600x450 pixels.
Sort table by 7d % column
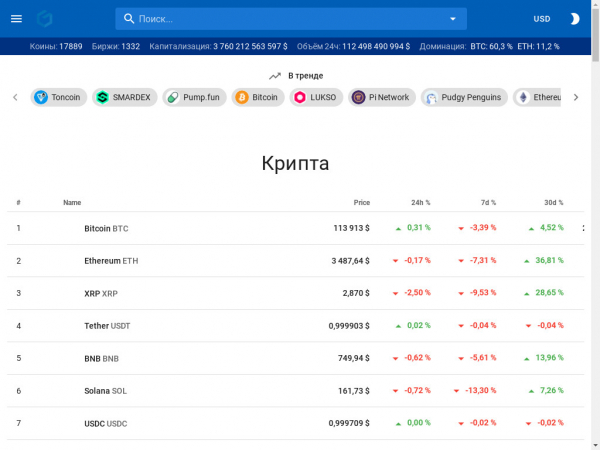488,202
